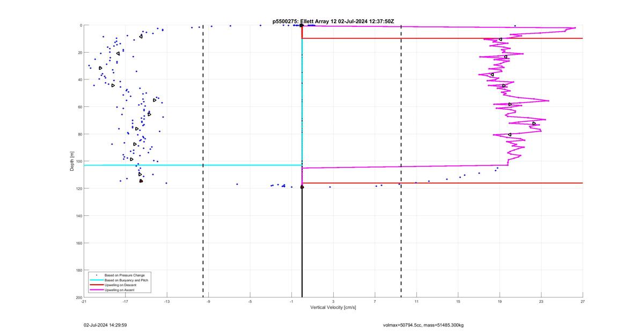Click legend entry 'Upwelling on Descent'
The height and width of the screenshot is (334, 644).
[120, 285]
